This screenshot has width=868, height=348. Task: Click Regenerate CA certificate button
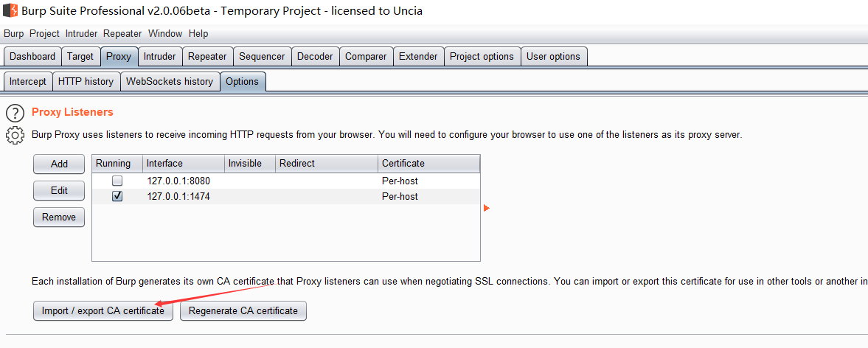click(x=243, y=311)
